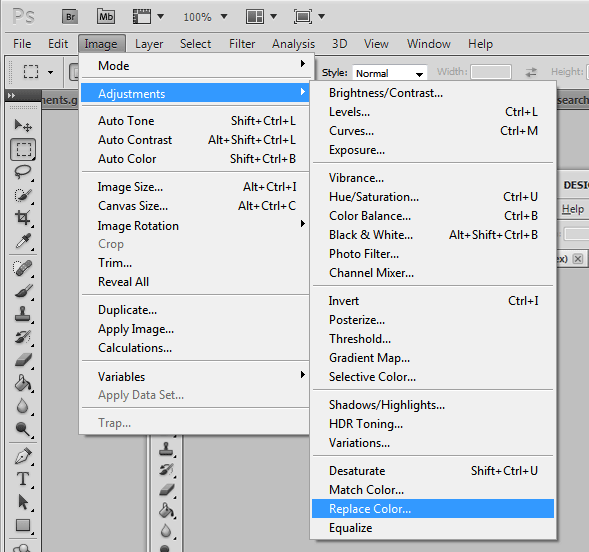Select the Quick Selection tool

click(x=23, y=195)
